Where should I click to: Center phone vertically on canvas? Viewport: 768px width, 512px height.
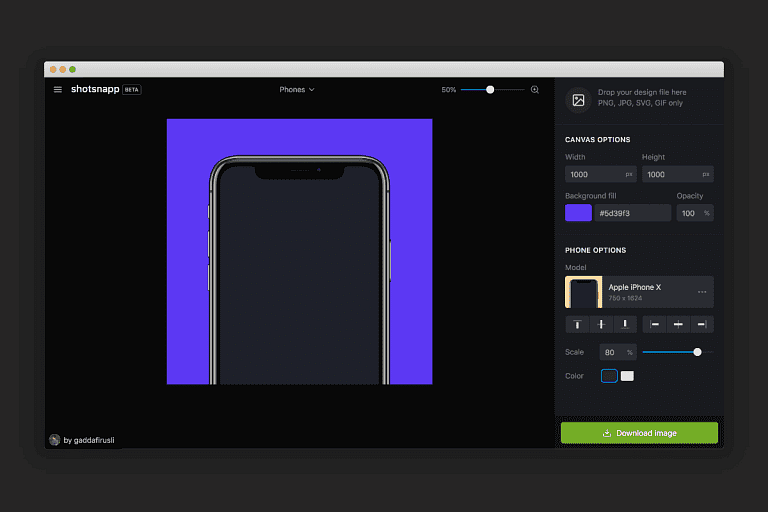[601, 324]
